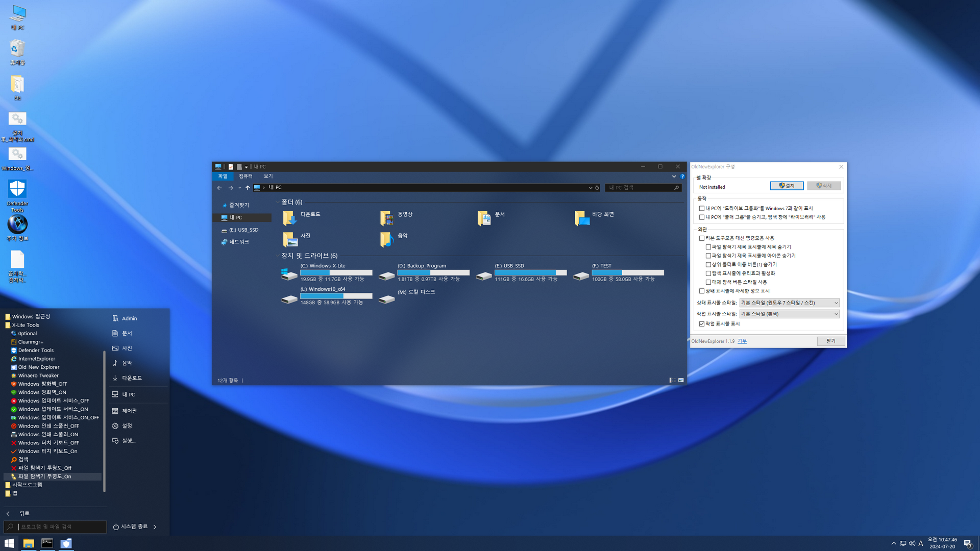This screenshot has width=980, height=551.
Task: Open the status bar style dropdown
Action: tap(789, 303)
